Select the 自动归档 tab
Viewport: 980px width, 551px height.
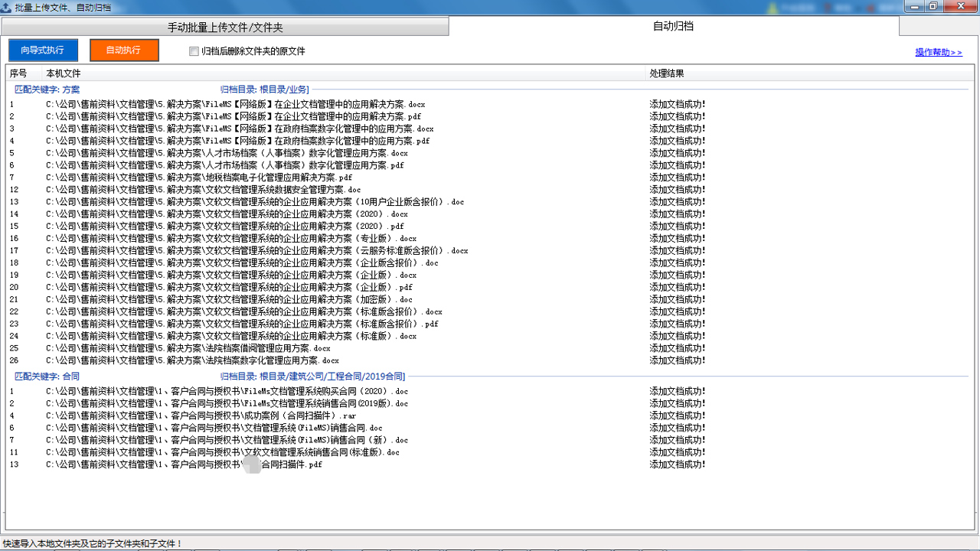[673, 26]
